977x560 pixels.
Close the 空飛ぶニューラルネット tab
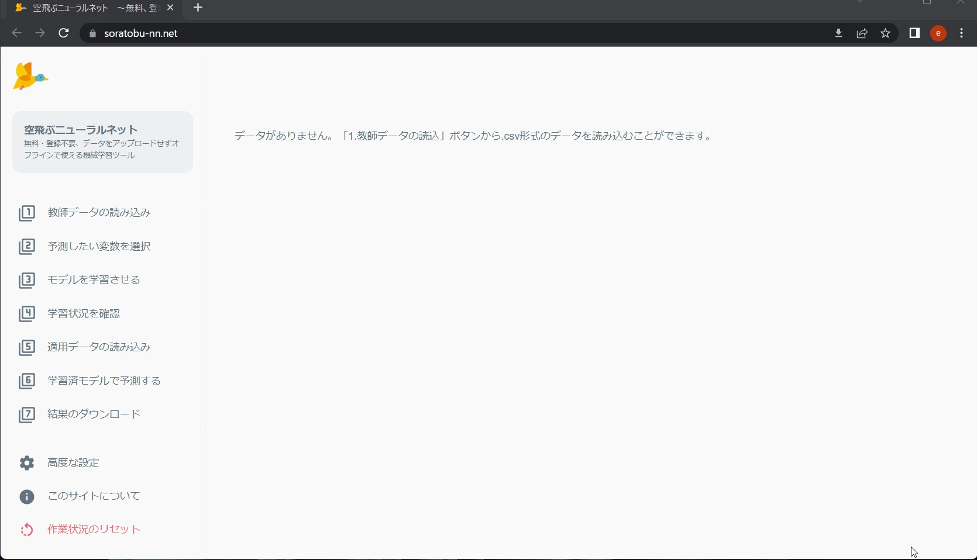point(170,8)
